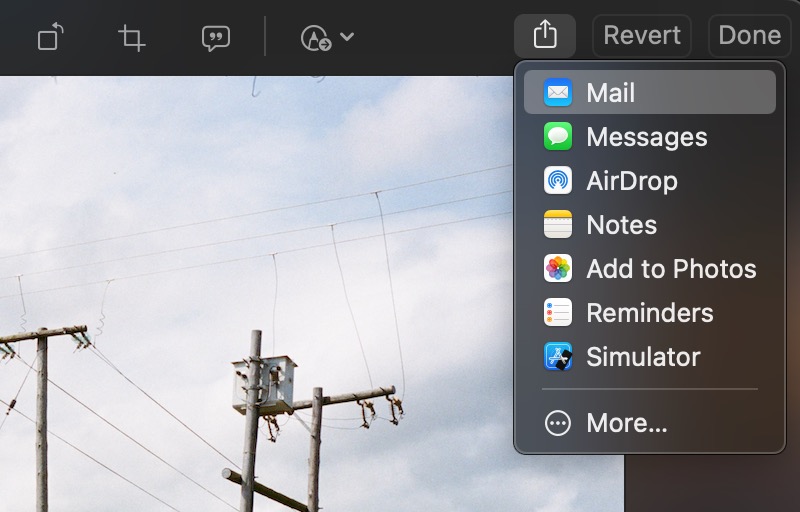Expand the markup tool chevron
The image size is (800, 512).
(347, 38)
